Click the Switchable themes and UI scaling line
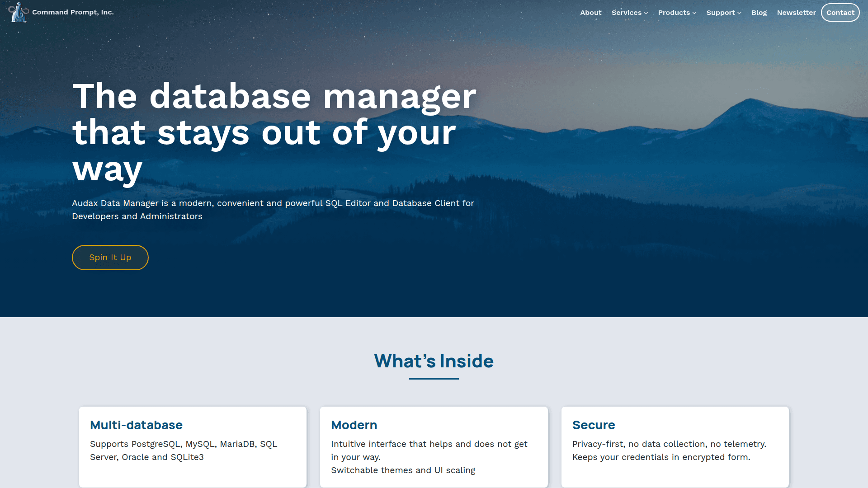The image size is (868, 488). coord(403,470)
